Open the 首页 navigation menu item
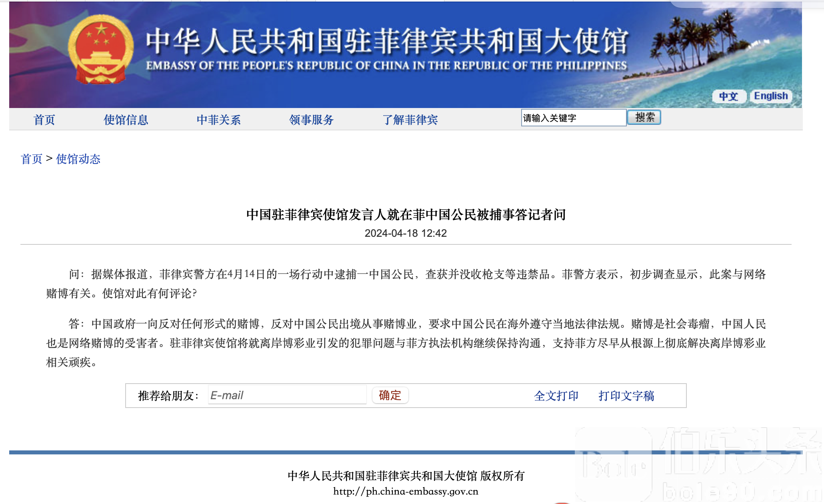 click(44, 120)
